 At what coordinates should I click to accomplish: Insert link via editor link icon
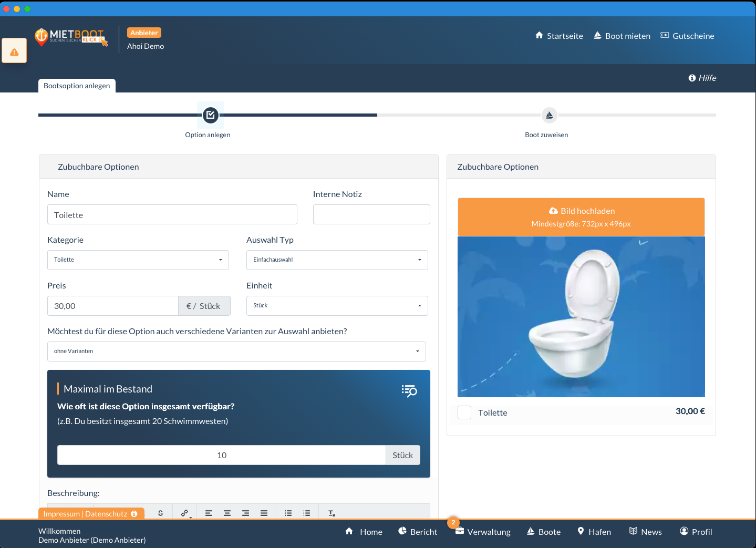(184, 513)
